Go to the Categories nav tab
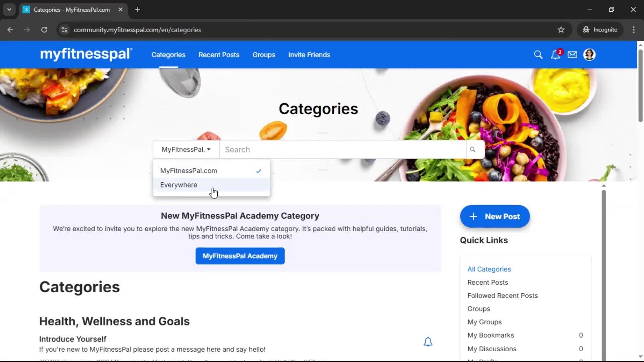The width and height of the screenshot is (644, 362). 168,55
